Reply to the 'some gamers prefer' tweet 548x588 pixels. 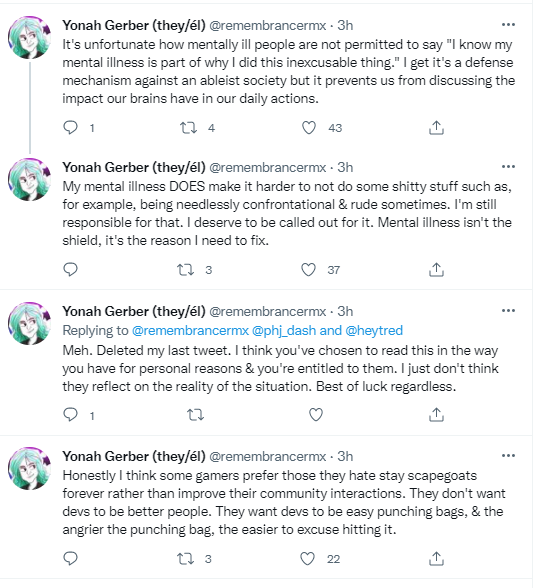(x=70, y=559)
